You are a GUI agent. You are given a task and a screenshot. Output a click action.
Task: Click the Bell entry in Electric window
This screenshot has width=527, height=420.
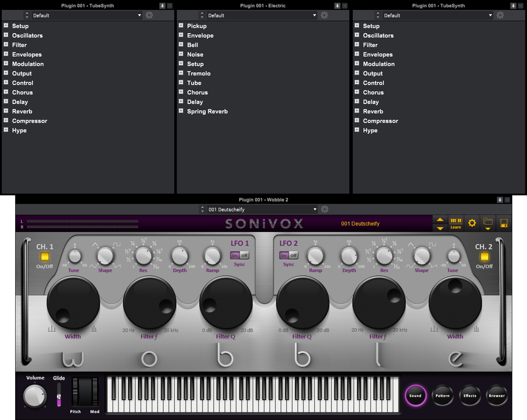(193, 45)
